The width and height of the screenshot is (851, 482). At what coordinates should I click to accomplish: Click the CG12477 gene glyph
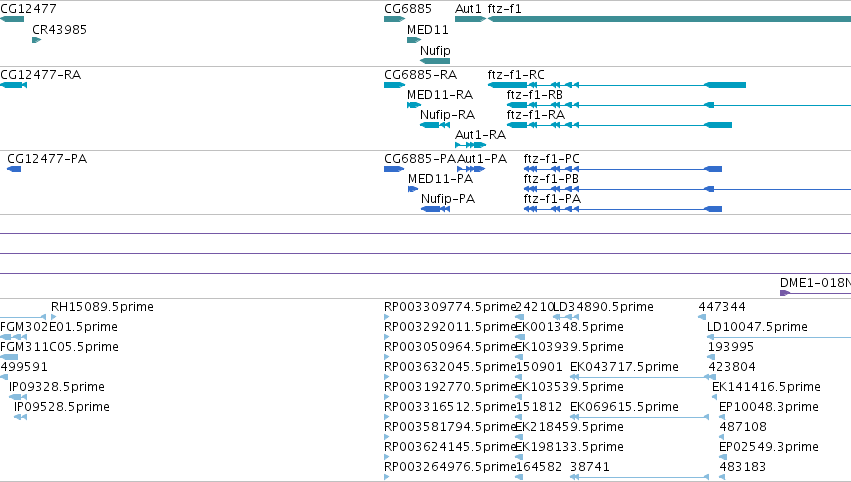click(x=12, y=19)
